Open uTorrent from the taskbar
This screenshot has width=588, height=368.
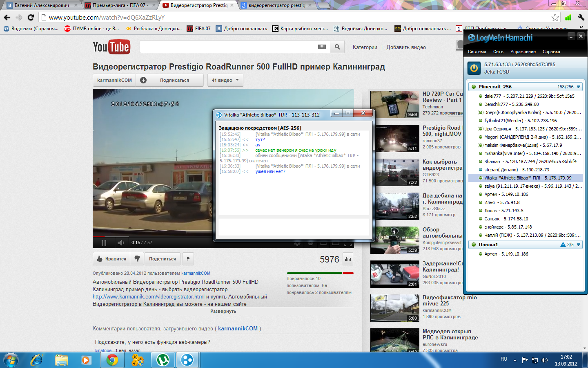click(x=163, y=360)
